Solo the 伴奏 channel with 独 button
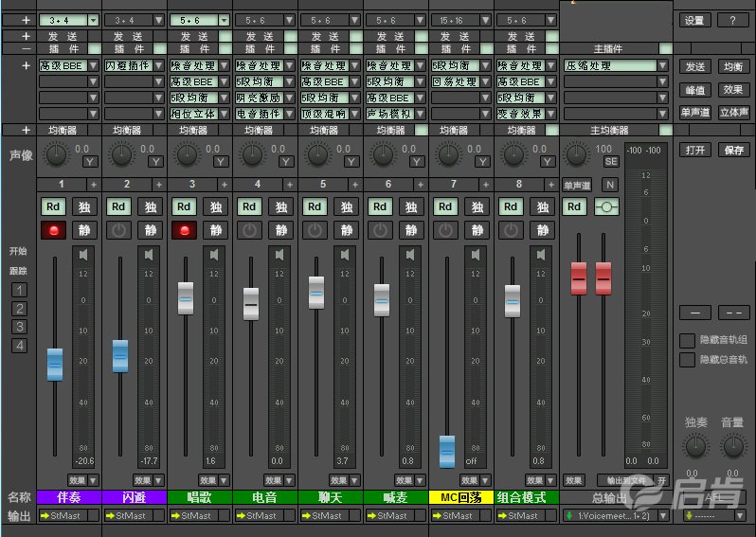Image resolution: width=756 pixels, height=537 pixels. tap(84, 206)
